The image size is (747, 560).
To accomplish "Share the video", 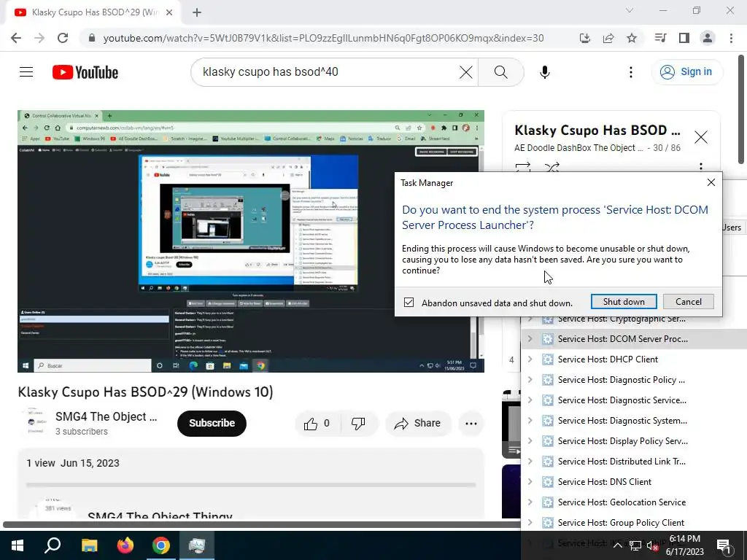I will [x=418, y=424].
